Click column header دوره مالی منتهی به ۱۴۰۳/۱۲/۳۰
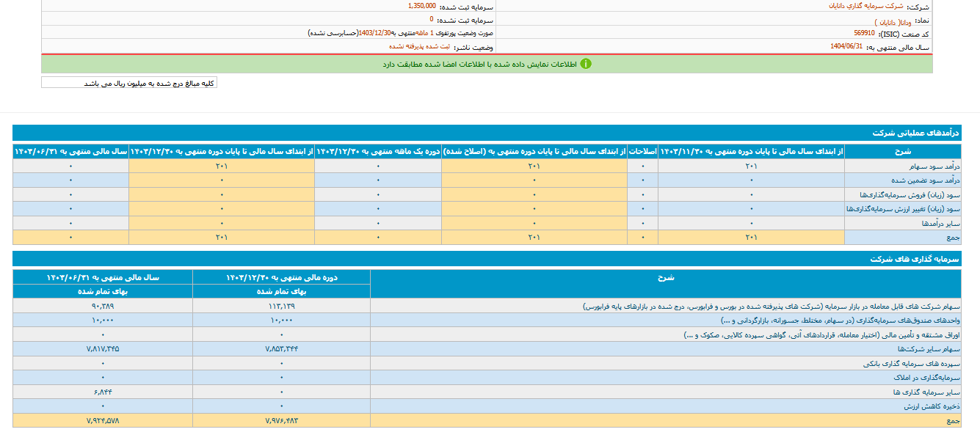Image resolution: width=980 pixels, height=443 pixels. click(x=281, y=277)
